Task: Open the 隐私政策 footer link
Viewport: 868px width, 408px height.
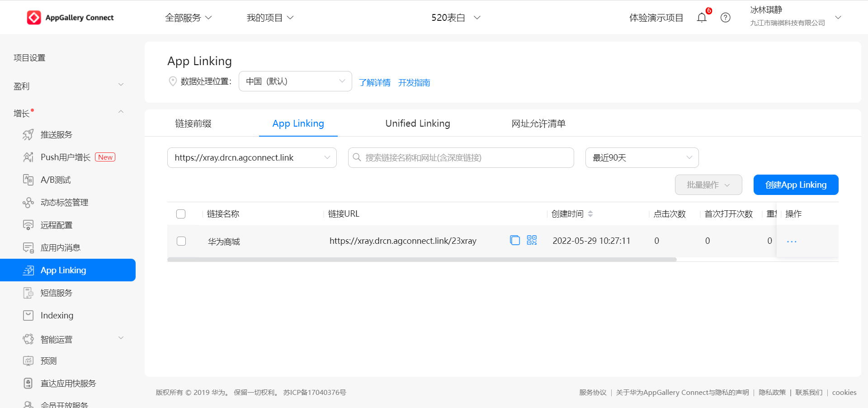Action: tap(772, 393)
